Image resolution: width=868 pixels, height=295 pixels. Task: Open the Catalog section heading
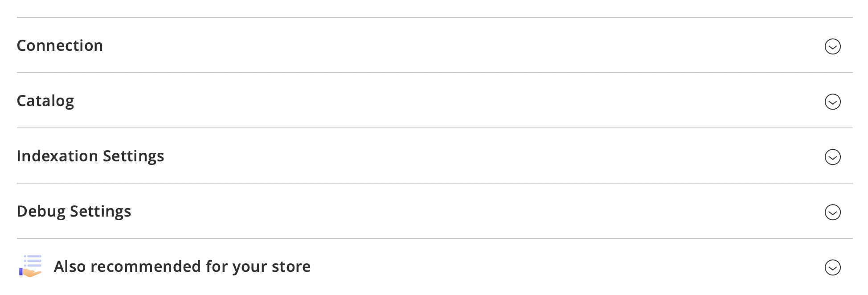pyautogui.click(x=45, y=101)
